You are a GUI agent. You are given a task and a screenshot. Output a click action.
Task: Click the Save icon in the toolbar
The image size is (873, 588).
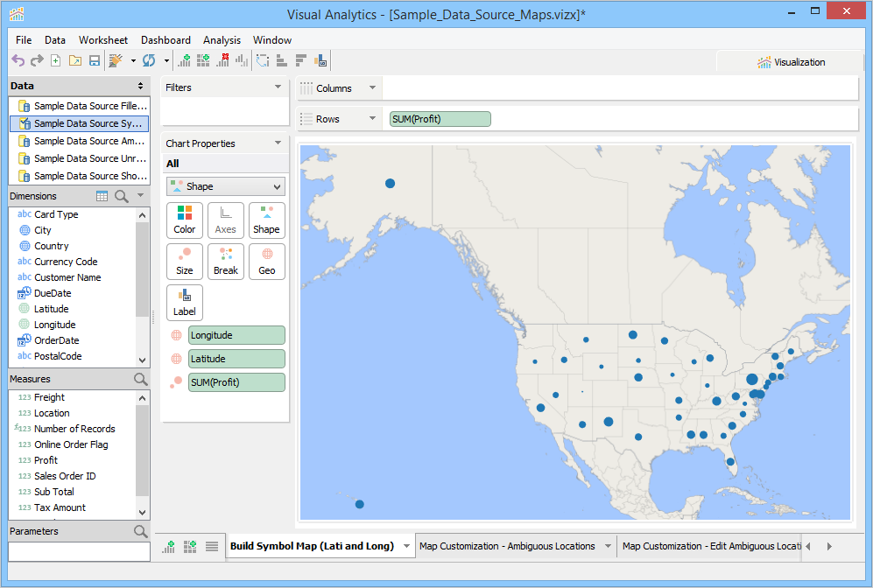pyautogui.click(x=95, y=60)
